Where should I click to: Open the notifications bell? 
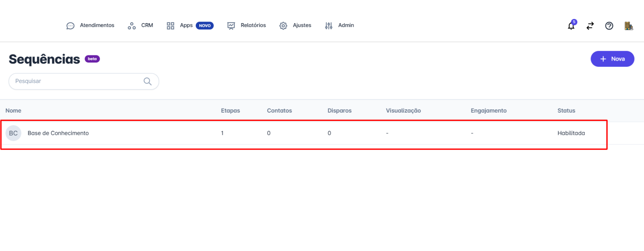(571, 26)
